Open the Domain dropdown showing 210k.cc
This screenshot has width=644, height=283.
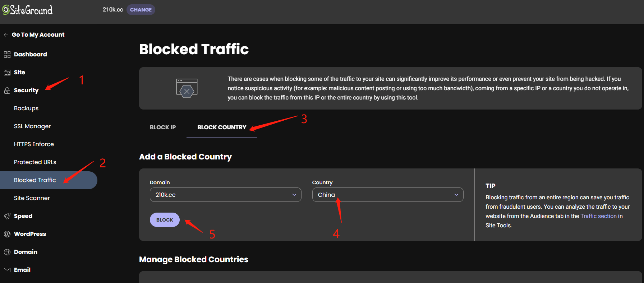coord(225,195)
